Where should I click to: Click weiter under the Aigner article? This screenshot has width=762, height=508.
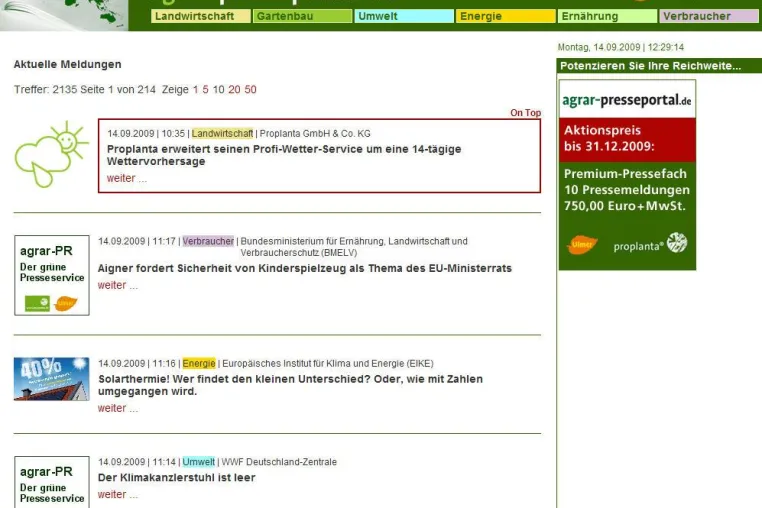pyautogui.click(x=118, y=285)
